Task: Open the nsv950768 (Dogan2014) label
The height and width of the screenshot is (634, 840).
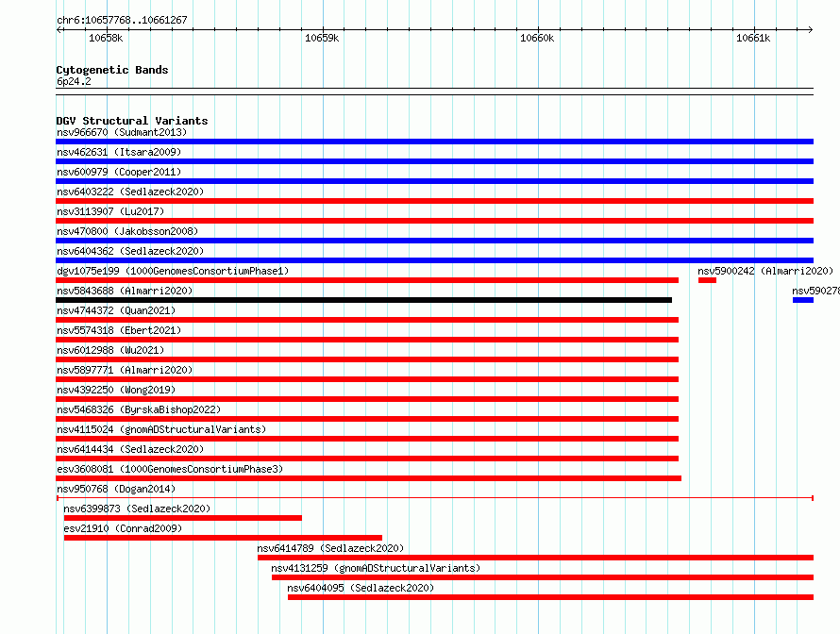Action: (x=116, y=489)
